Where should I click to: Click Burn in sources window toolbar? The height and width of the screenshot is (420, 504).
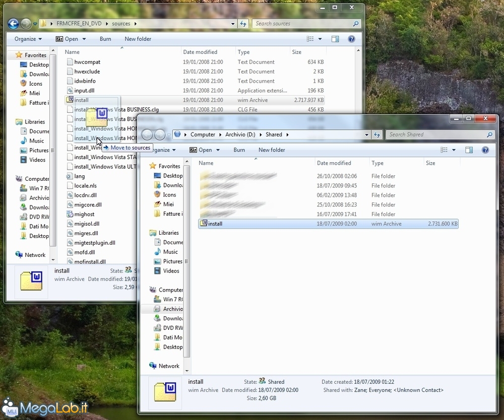tap(105, 39)
